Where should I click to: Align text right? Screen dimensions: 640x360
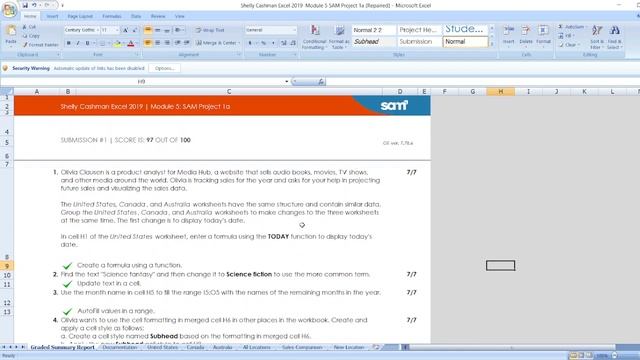coord(167,43)
